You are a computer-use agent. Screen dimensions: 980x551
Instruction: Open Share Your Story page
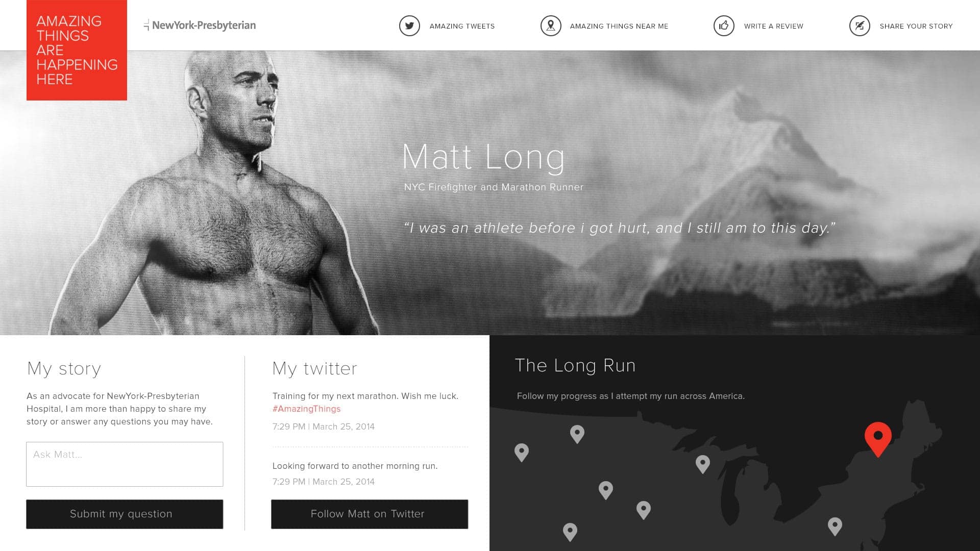[916, 26]
